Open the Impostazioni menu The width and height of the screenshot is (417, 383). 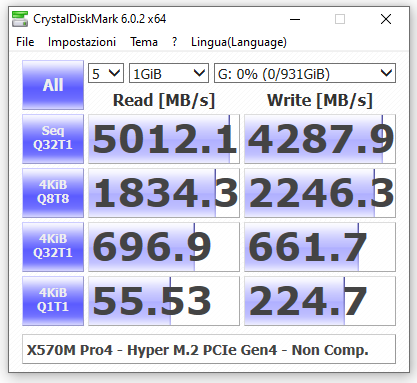[82, 42]
